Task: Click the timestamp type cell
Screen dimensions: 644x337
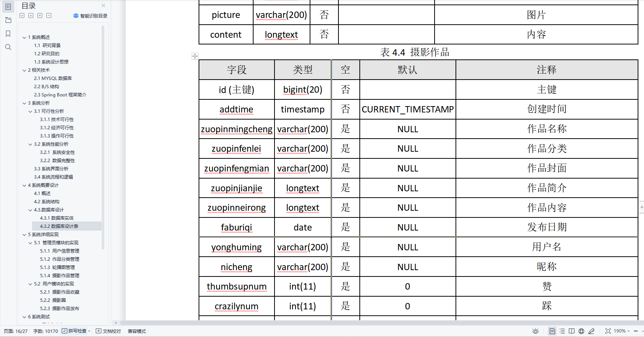Action: point(303,109)
